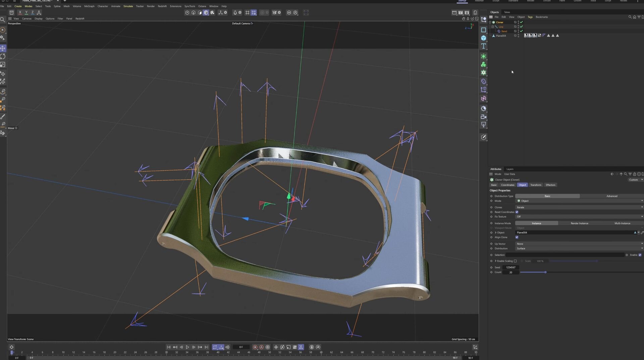
Task: Click the object picker eyedropper icon
Action: pyautogui.click(x=642, y=232)
